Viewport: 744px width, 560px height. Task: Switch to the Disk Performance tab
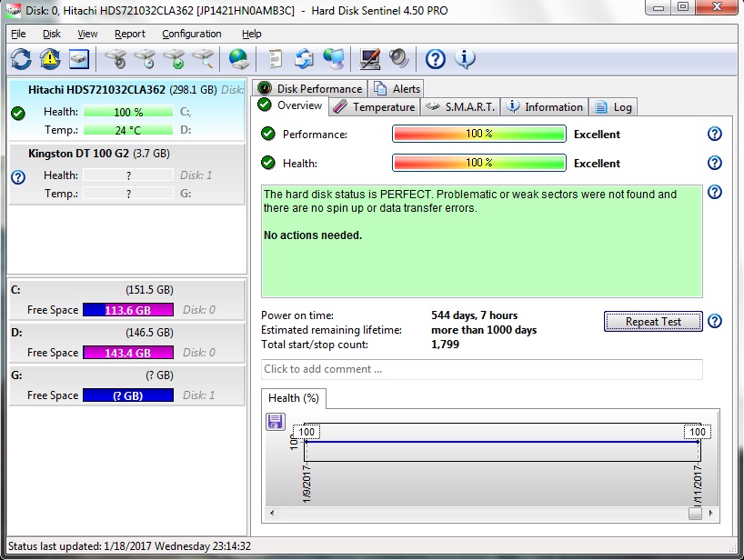tap(310, 89)
